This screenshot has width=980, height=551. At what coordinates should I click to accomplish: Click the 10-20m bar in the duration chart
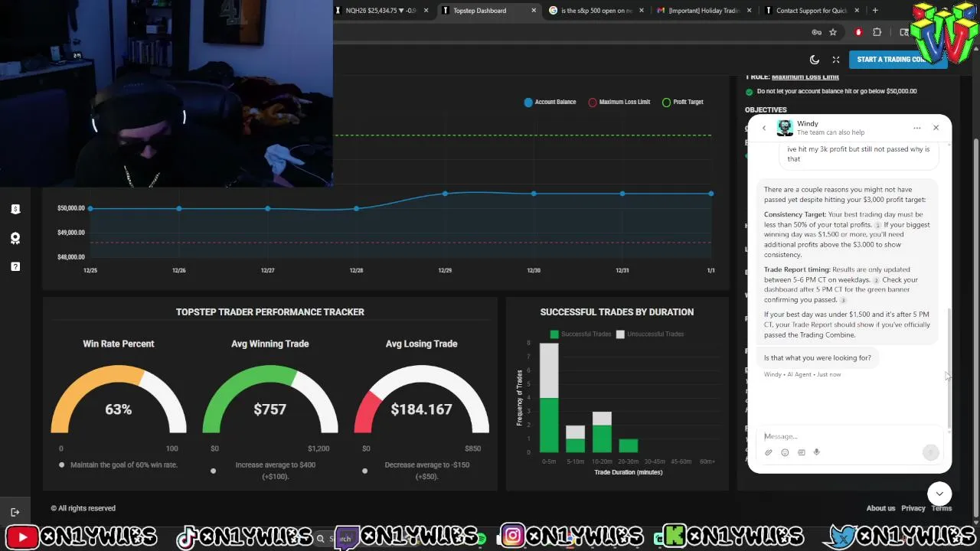(x=602, y=432)
